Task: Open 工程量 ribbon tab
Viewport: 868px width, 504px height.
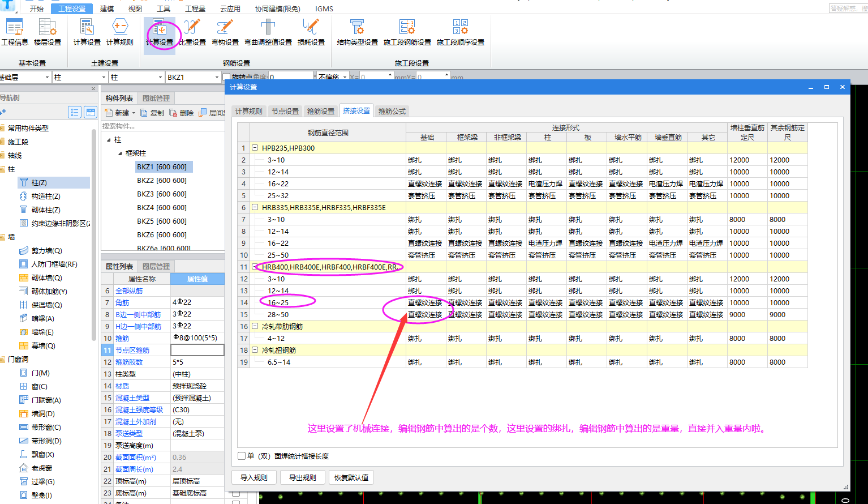Action: click(195, 9)
